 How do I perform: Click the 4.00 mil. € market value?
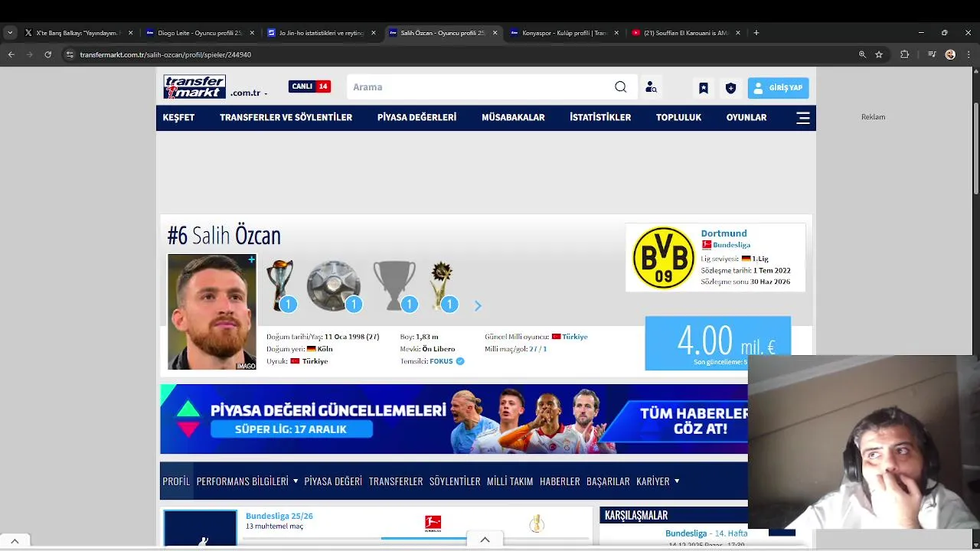point(717,343)
